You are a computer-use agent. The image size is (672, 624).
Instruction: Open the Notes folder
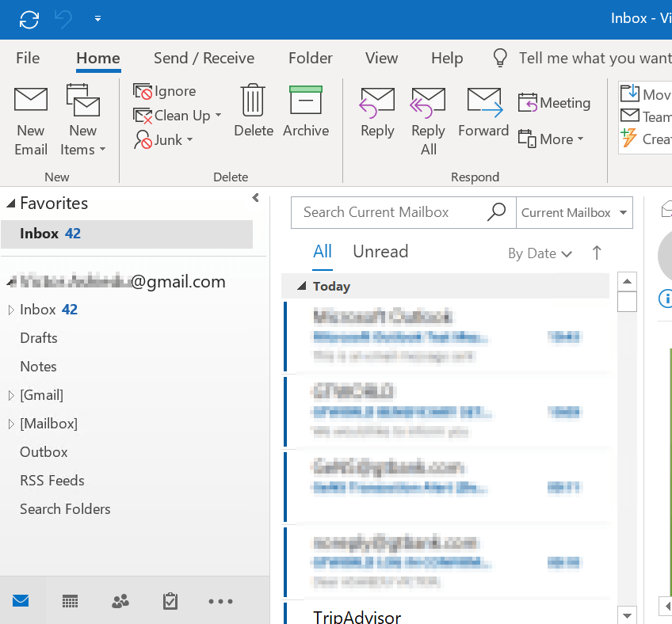[x=38, y=367]
